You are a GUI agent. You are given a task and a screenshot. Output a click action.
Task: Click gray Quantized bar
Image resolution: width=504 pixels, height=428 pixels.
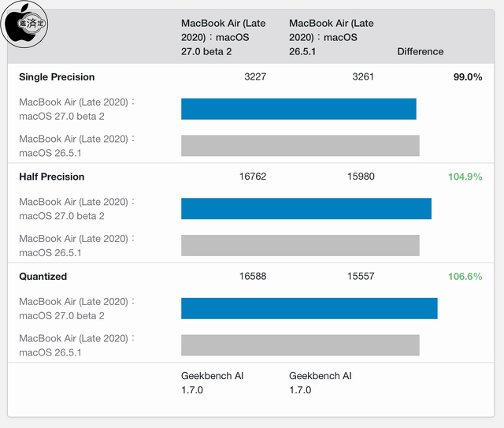coord(300,345)
